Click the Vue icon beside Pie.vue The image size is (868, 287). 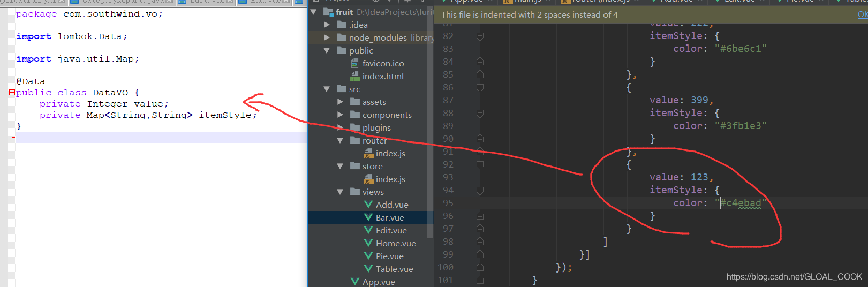pos(368,256)
